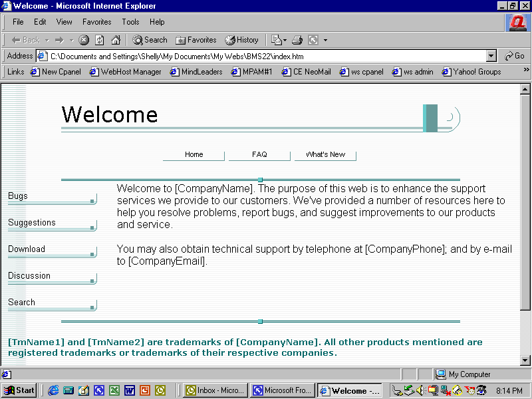Click the Windows Start button

pyautogui.click(x=19, y=390)
